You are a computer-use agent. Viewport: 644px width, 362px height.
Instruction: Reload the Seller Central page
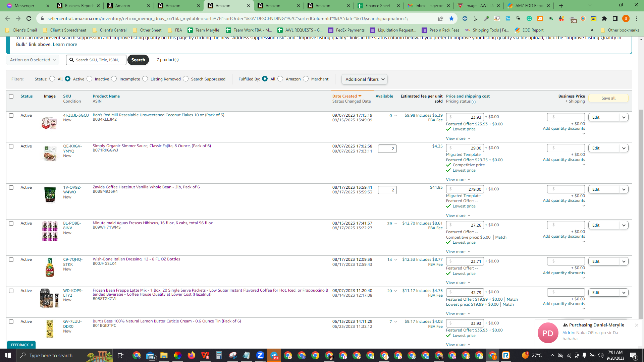(x=29, y=18)
